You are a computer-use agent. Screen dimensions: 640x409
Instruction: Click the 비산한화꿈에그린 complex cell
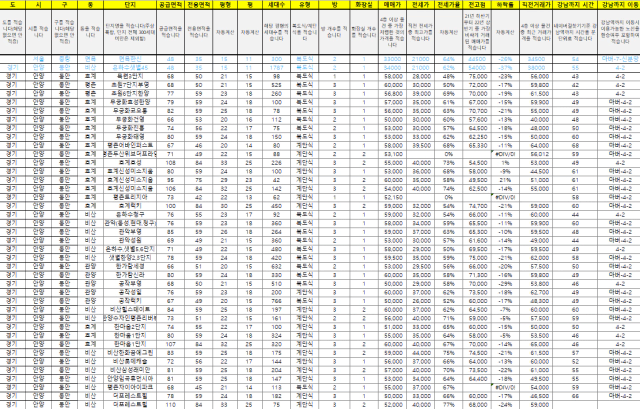(x=130, y=353)
